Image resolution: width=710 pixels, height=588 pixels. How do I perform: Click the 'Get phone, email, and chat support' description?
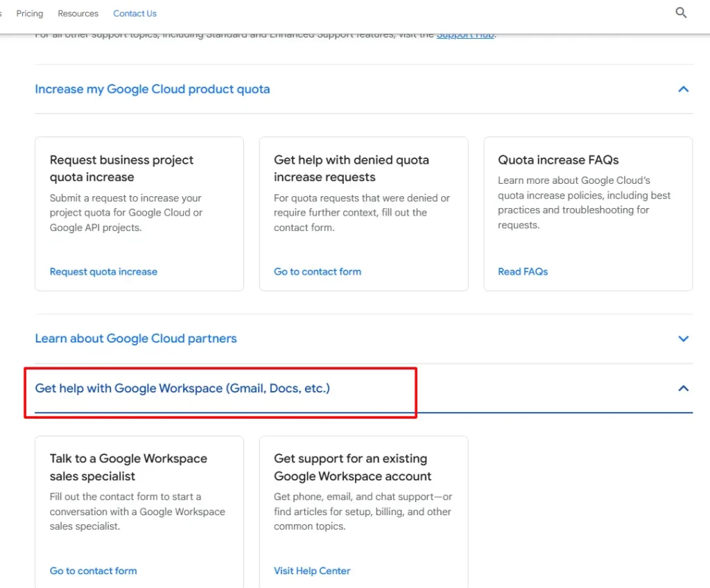tap(363, 512)
